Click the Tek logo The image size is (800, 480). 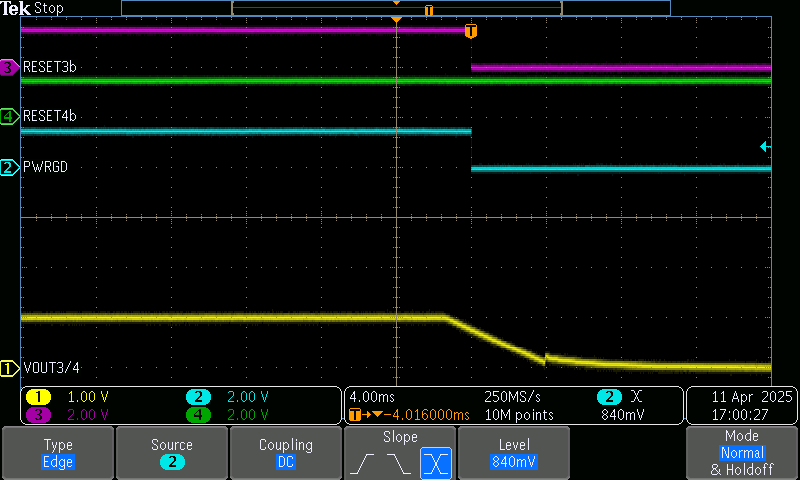tap(16, 8)
